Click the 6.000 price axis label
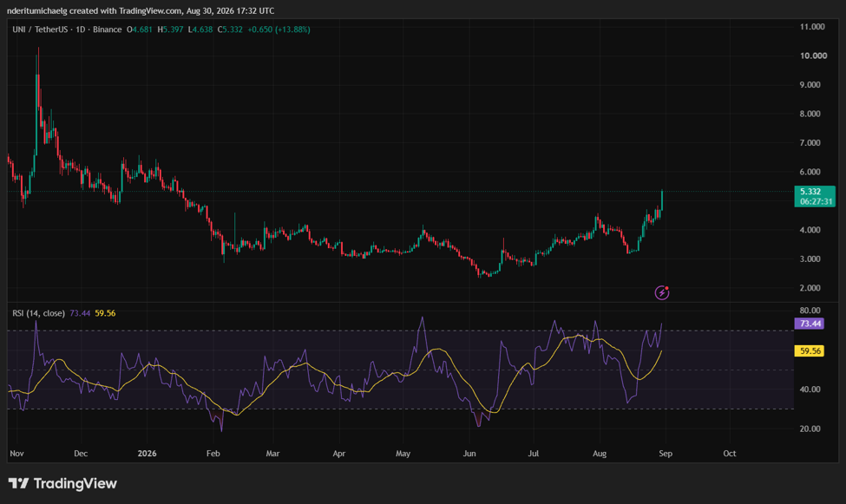This screenshot has height=504, width=846. (x=810, y=172)
